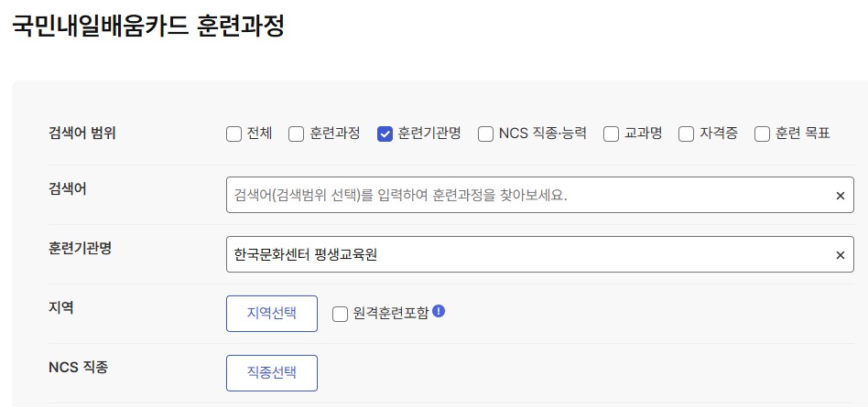Select the 교과명 checkbox
This screenshot has height=407, width=868.
coord(611,134)
